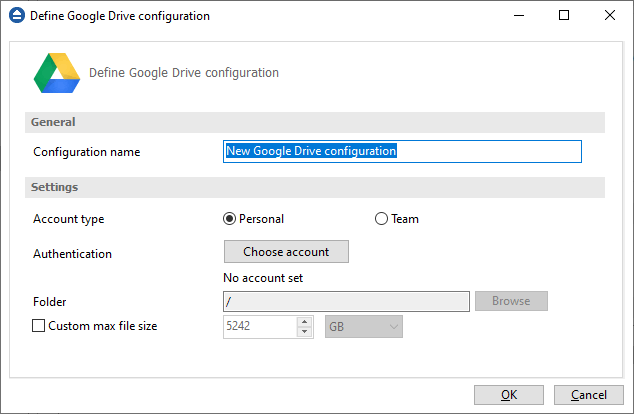Decrease max file size with down arrow
The height and width of the screenshot is (414, 634).
point(304,332)
